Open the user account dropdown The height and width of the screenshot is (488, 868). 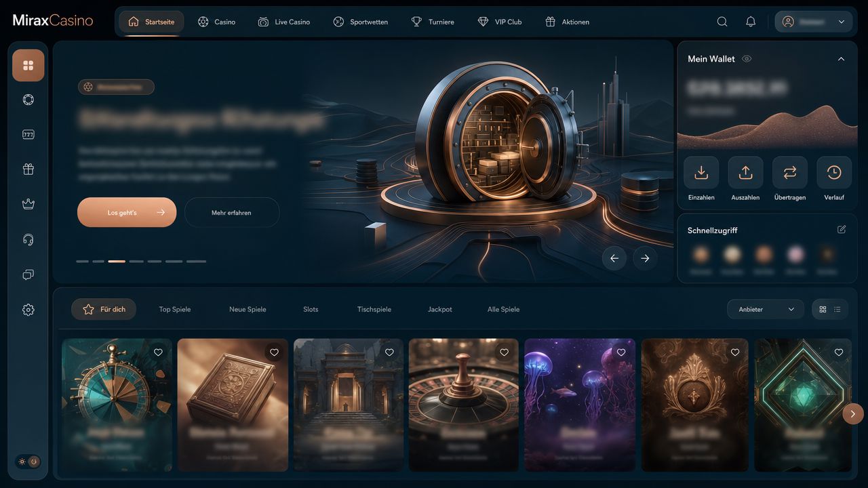tap(814, 22)
